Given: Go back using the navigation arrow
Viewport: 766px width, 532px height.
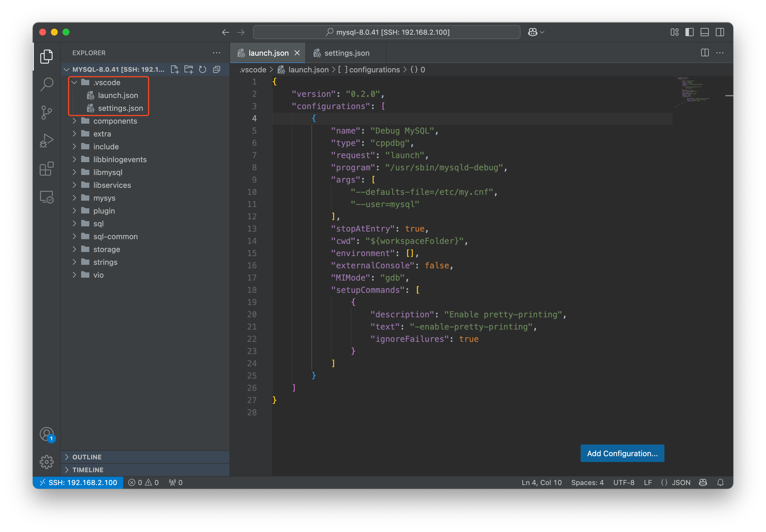Looking at the screenshot, I should pos(226,32).
